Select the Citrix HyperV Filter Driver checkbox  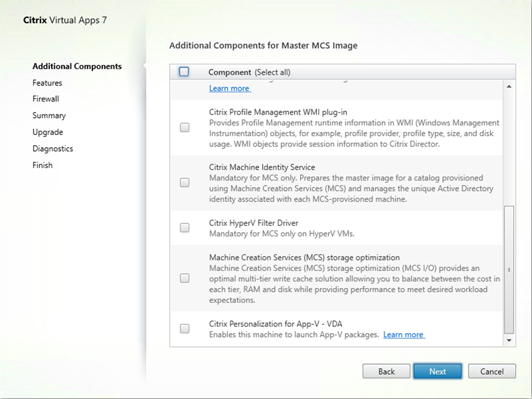tap(185, 227)
